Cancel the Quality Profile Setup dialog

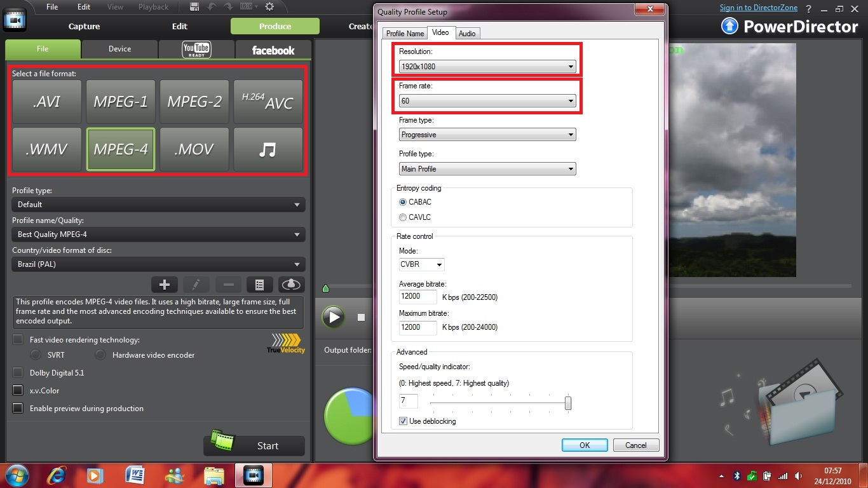coord(636,445)
